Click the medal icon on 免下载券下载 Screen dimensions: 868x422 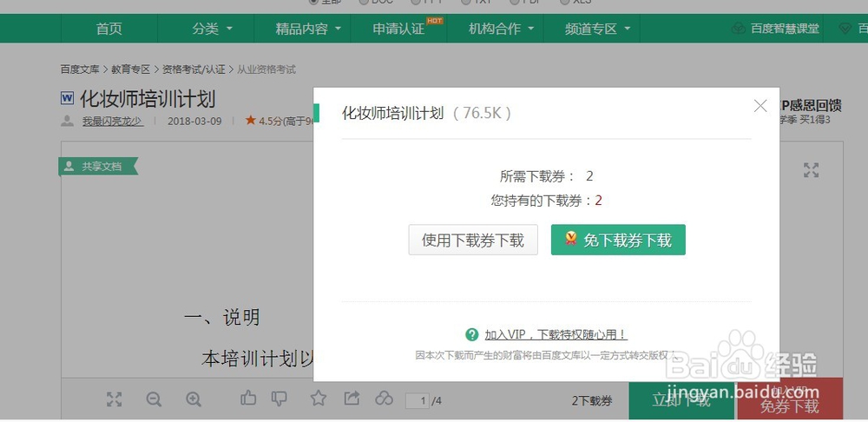point(571,240)
